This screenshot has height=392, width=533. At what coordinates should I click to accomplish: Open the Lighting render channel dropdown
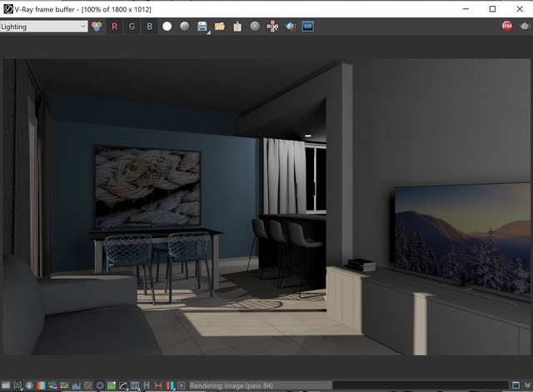click(x=44, y=27)
